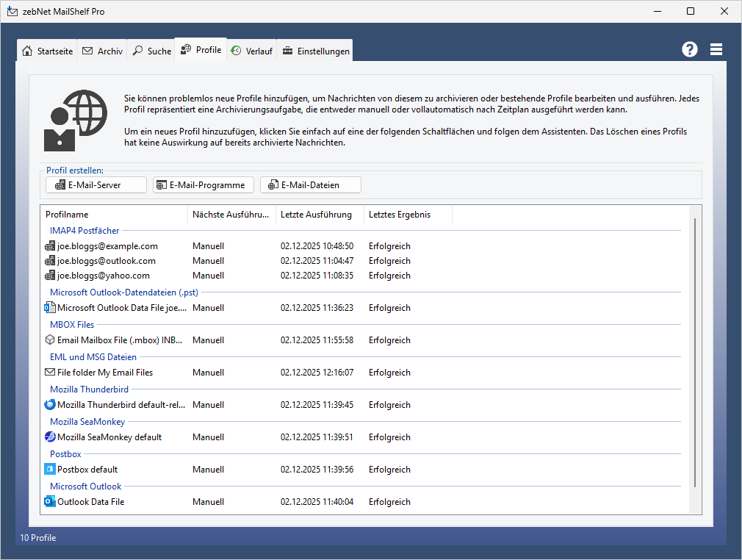
Task: Collapse the IMAP4 Postfächer group
Action: tap(84, 231)
